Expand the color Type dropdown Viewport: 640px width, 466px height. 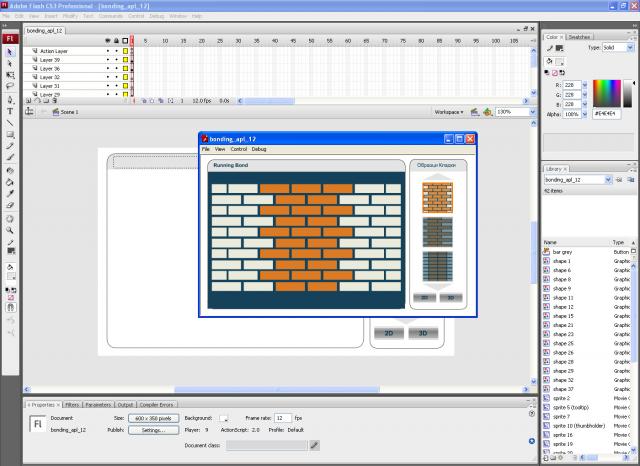[x=630, y=48]
